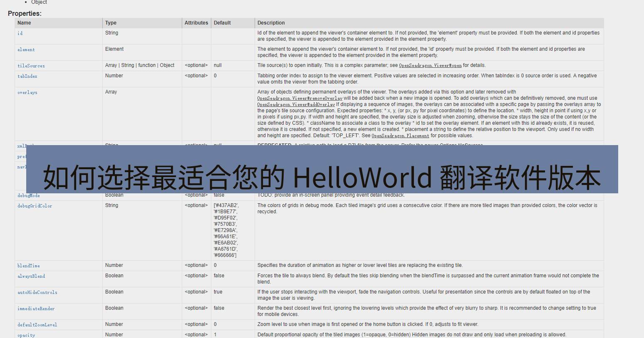Follow OpenSeadragon.Viewer#addOverlay link

(296, 105)
